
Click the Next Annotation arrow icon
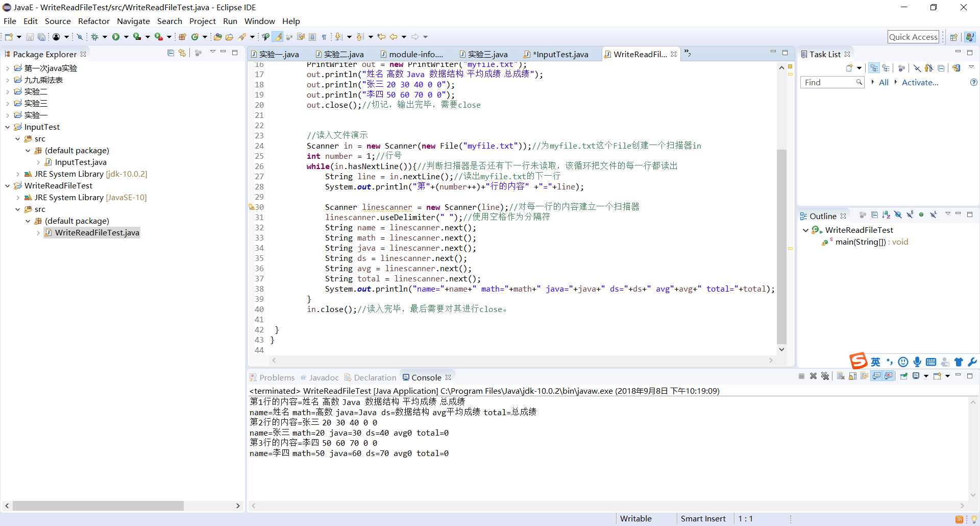pyautogui.click(x=338, y=37)
